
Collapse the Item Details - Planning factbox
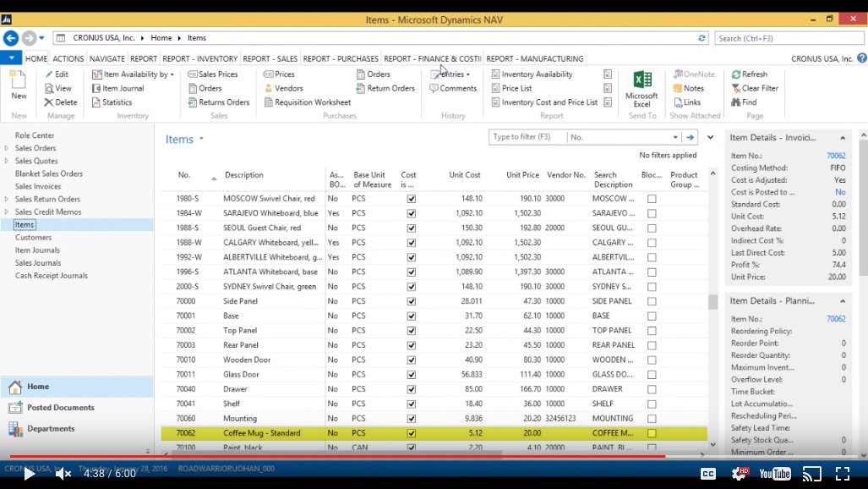(x=843, y=301)
